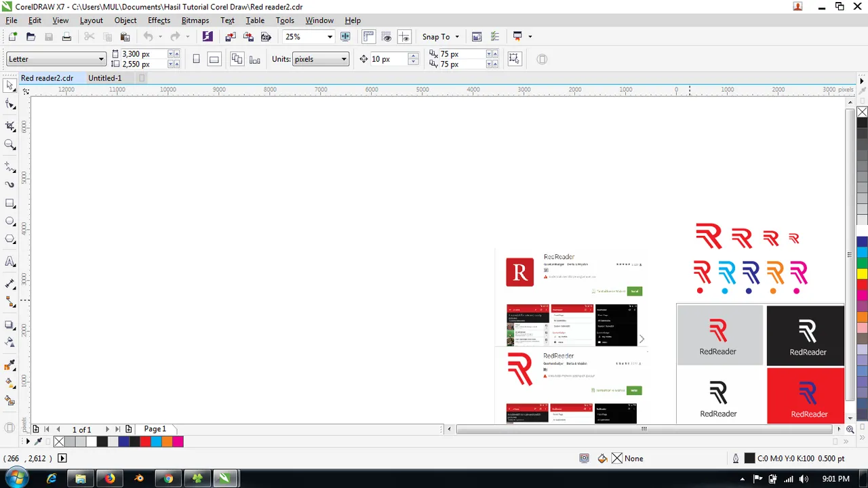Toggle apply layout to all pages
The width and height of the screenshot is (868, 488).
237,59
